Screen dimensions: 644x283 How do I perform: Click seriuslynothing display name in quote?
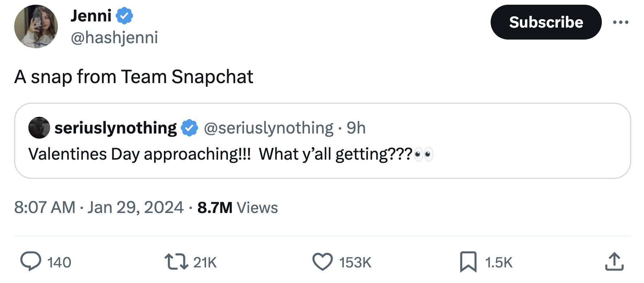click(116, 128)
